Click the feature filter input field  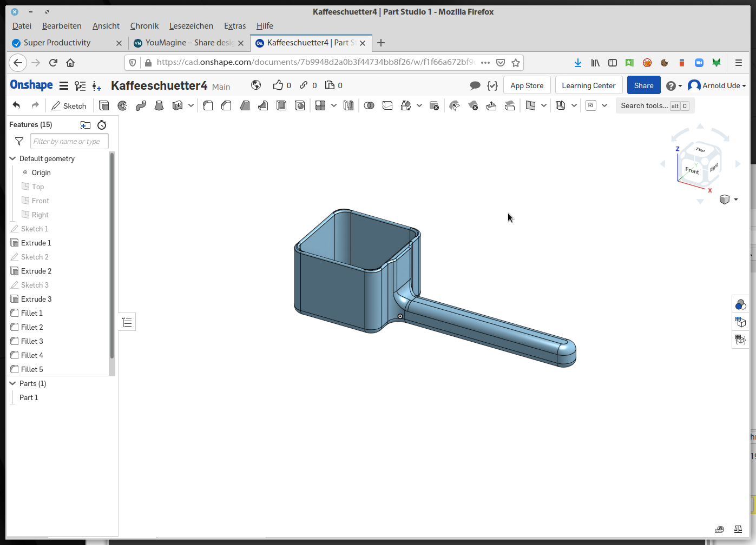pyautogui.click(x=69, y=142)
